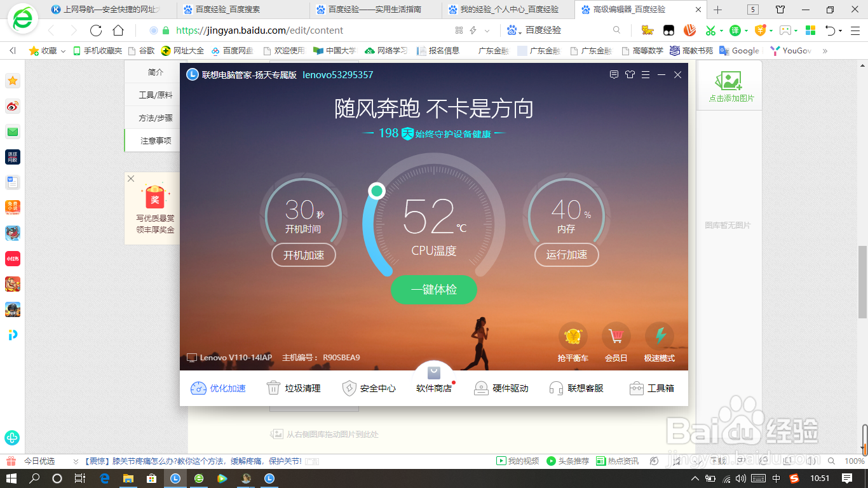868x488 pixels.
Task: Open the skin (shirt) icon in Lenovo manager
Action: click(630, 75)
